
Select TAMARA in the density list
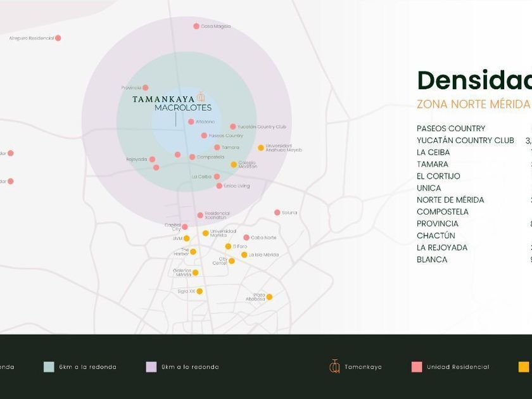pos(433,164)
